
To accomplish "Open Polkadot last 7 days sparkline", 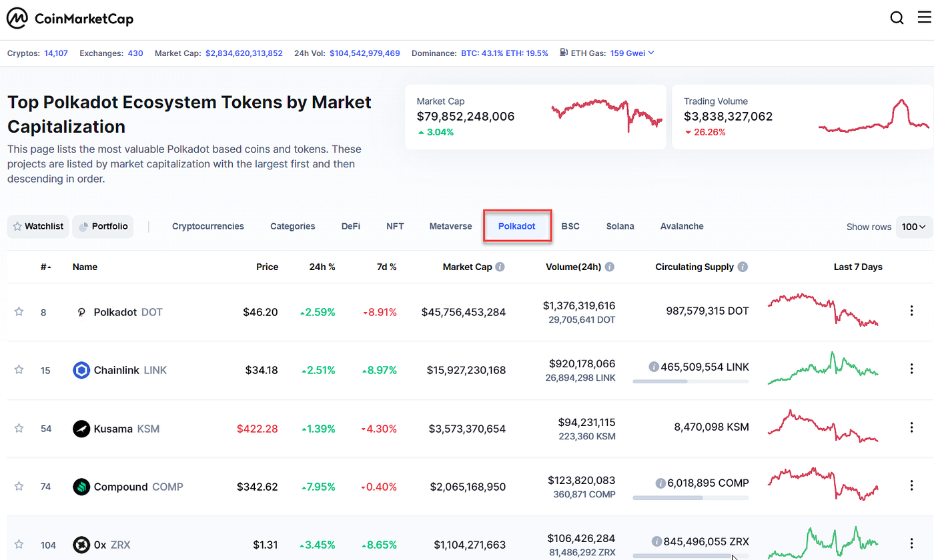I will pyautogui.click(x=823, y=309).
